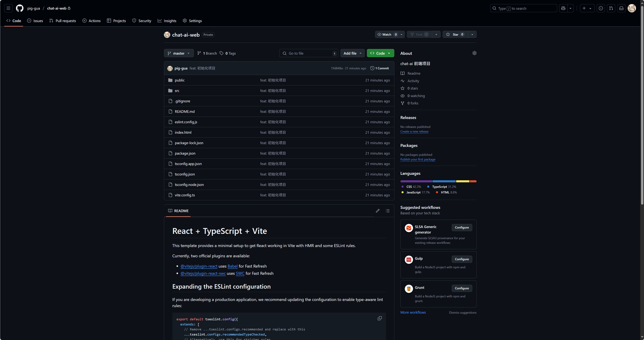Screen dimensions: 644x340
Task: Open the pig-gua owner breadcrumb link
Action: (x=34, y=8)
